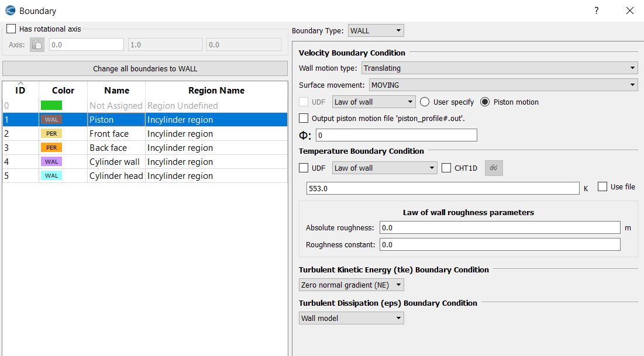Image resolution: width=644 pixels, height=356 pixels.
Task: Open the Wall motion type dropdown
Action: point(500,68)
